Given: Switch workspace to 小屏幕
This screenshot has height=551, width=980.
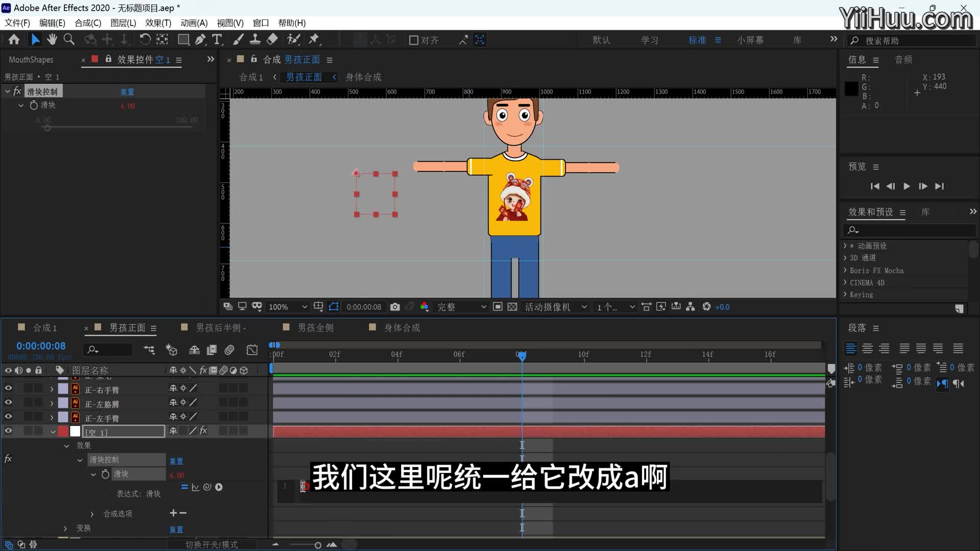Looking at the screenshot, I should 750,40.
